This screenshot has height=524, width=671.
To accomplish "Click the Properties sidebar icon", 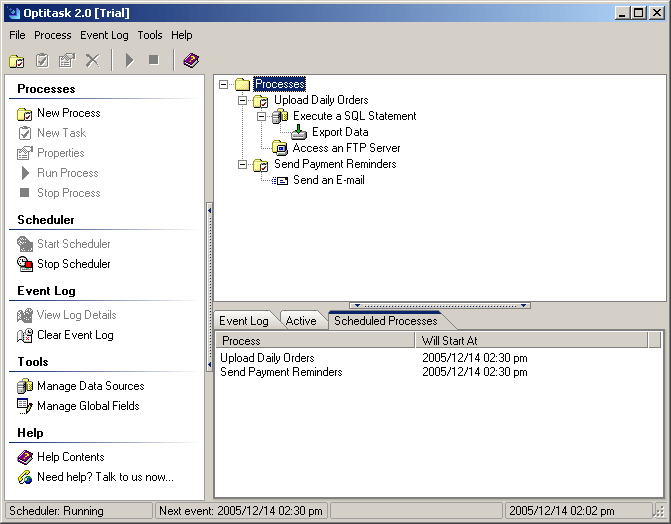I will (24, 153).
